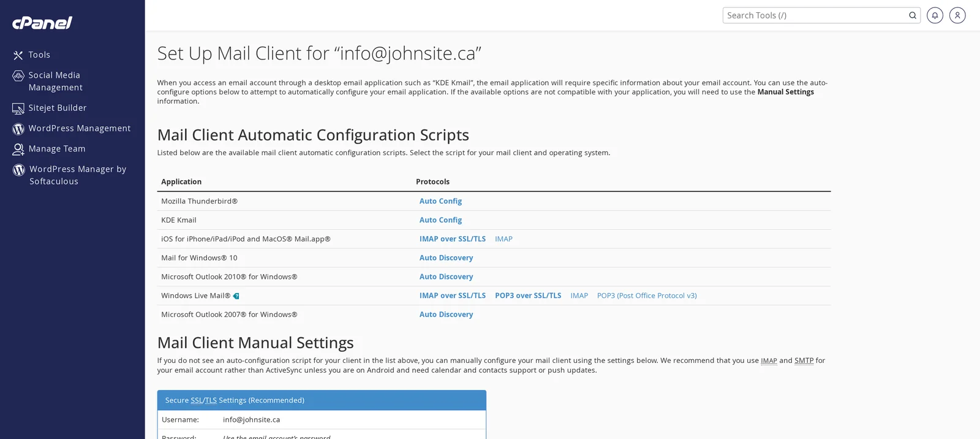Click Auto Discovery for Mail for Windows 10

(x=446, y=258)
